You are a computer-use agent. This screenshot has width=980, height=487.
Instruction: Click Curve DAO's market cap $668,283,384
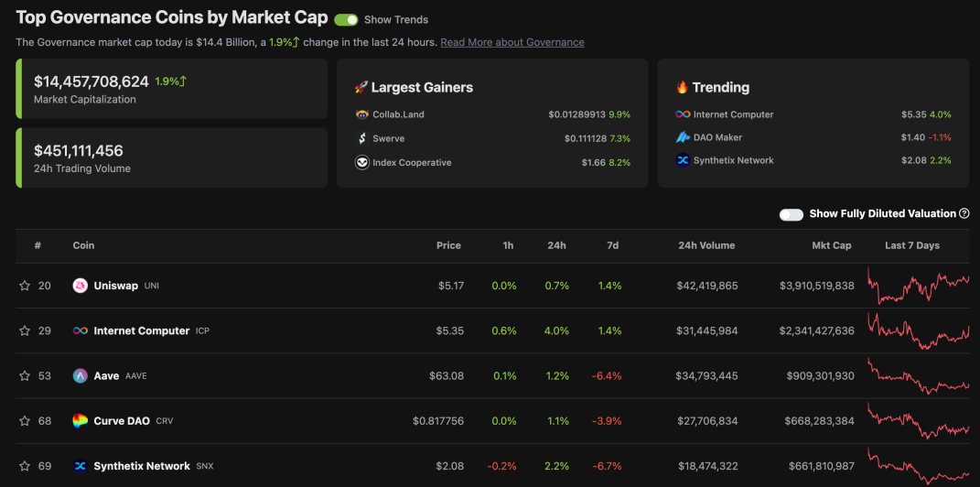click(x=820, y=421)
